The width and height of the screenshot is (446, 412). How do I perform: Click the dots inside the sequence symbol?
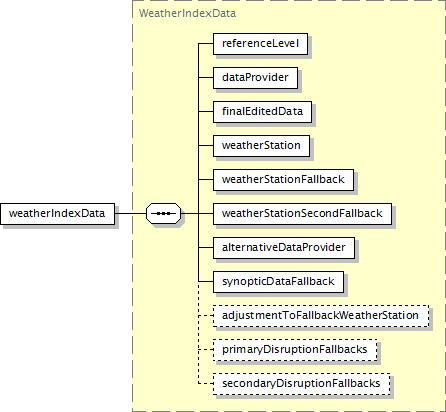pos(163,213)
